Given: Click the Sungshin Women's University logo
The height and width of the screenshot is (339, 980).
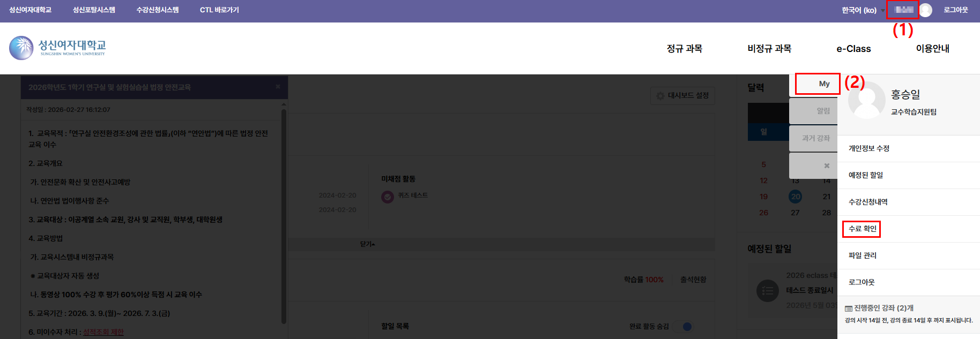Looking at the screenshot, I should [x=57, y=48].
